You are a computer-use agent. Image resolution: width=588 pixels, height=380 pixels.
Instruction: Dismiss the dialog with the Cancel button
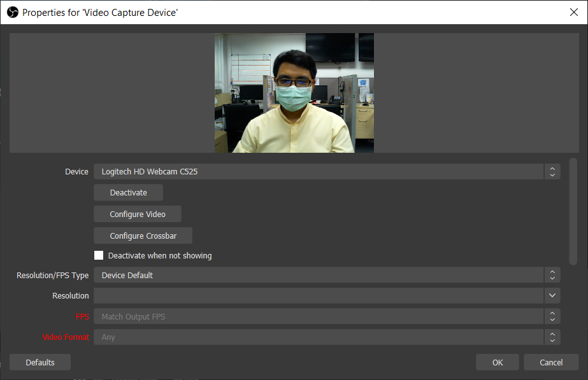(x=550, y=362)
